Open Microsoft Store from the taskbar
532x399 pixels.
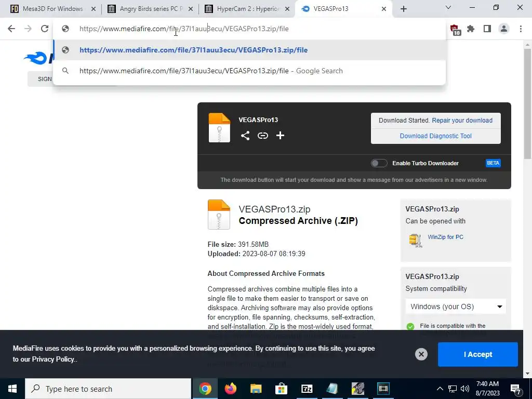point(281,389)
